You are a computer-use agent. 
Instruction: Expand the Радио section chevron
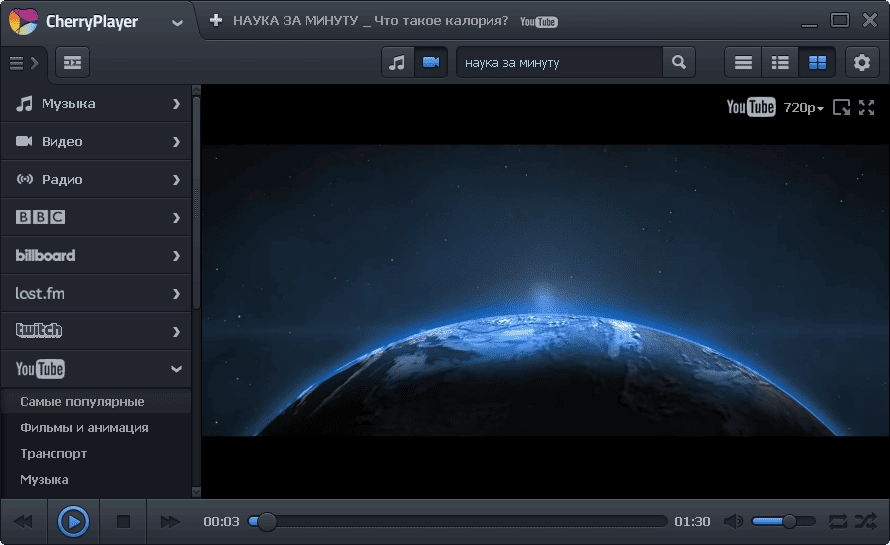coord(177,180)
